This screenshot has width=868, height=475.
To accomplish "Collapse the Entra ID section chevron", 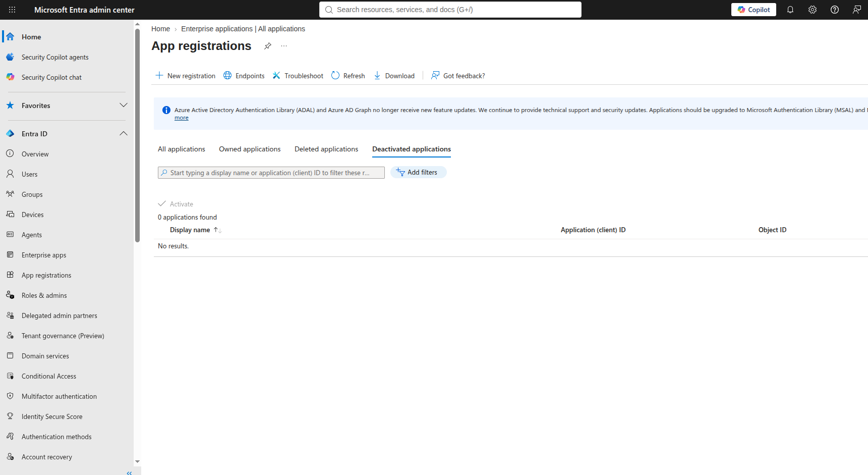I will [124, 133].
